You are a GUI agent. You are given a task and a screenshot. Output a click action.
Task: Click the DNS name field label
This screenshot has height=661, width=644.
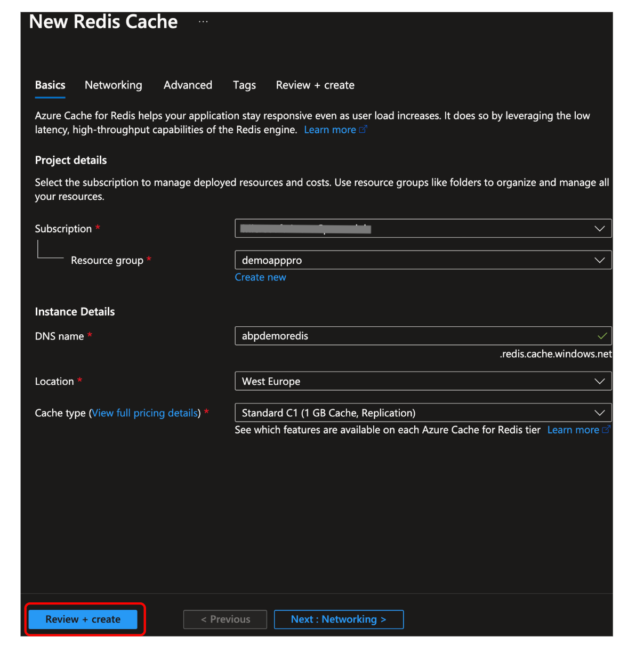click(59, 336)
